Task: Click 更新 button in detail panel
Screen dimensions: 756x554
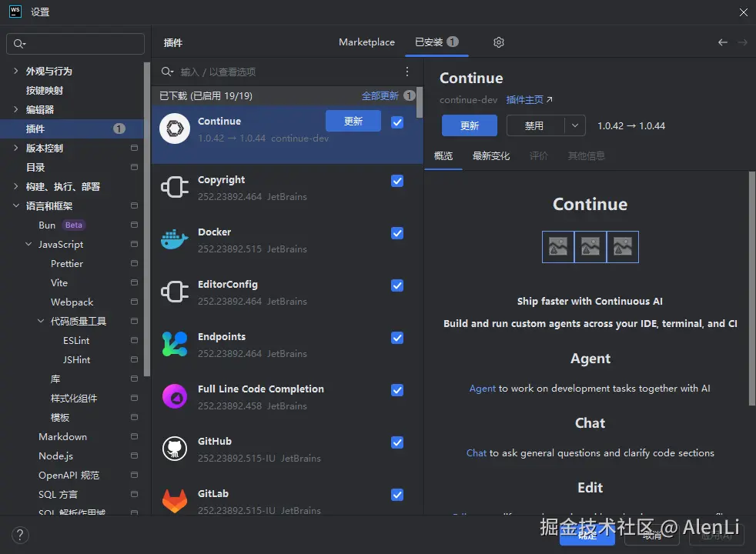Action: point(469,125)
